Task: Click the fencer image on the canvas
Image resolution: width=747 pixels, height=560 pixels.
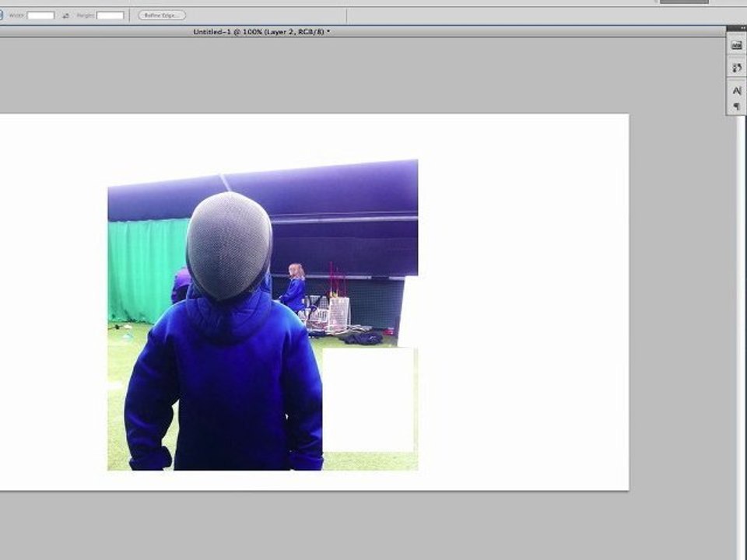Action: 263,315
